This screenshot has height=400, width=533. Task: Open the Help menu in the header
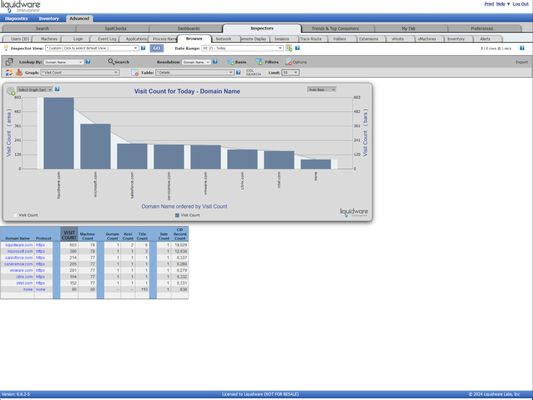tap(503, 4)
